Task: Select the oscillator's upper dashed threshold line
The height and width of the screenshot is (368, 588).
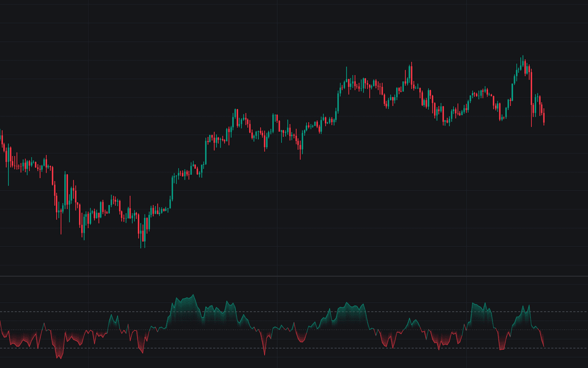Action: (294, 312)
